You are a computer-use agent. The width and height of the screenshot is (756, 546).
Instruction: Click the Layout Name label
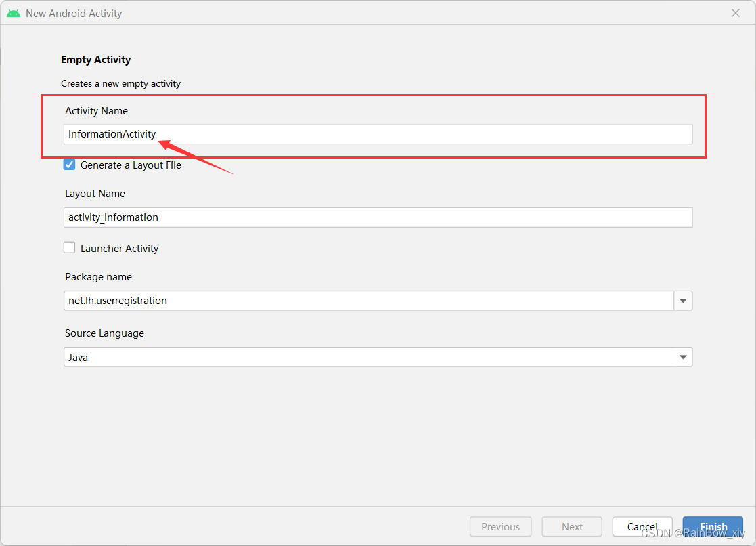(x=95, y=194)
